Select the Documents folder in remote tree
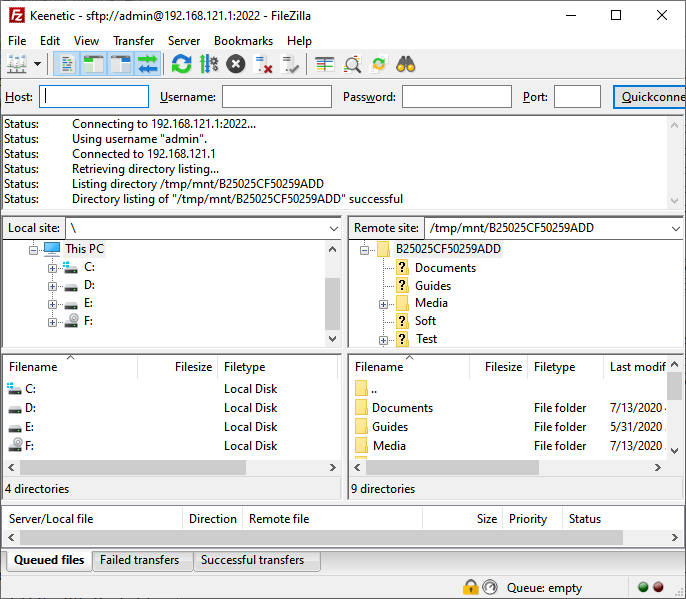The image size is (686, 599). point(445,268)
